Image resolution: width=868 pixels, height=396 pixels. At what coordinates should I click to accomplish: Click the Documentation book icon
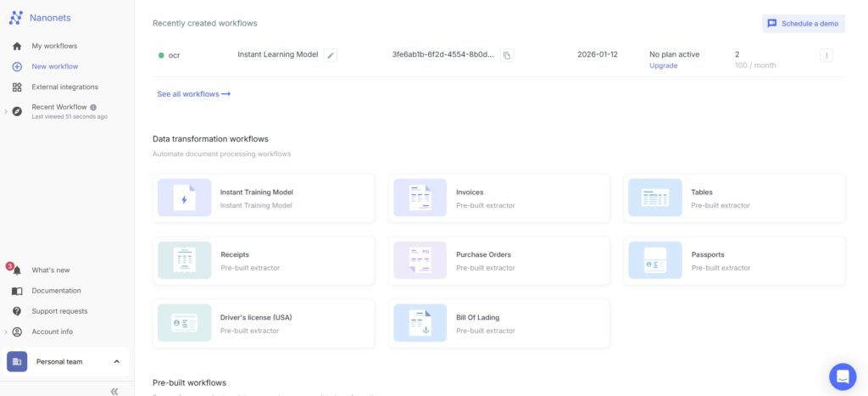[17, 291]
